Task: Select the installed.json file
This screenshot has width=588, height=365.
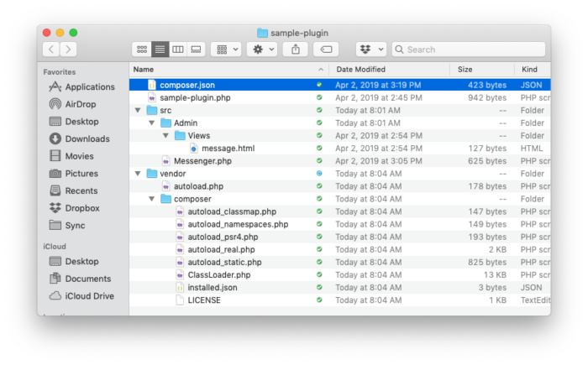Action: coord(339,288)
